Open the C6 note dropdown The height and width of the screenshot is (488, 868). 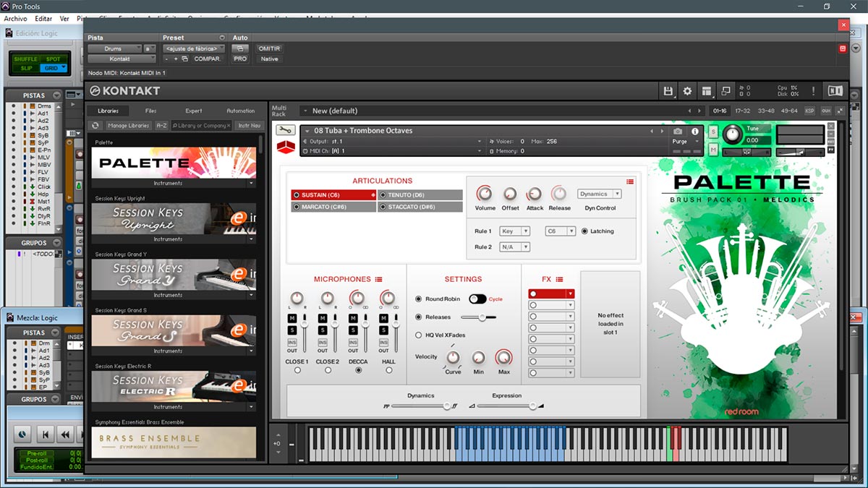(x=561, y=231)
